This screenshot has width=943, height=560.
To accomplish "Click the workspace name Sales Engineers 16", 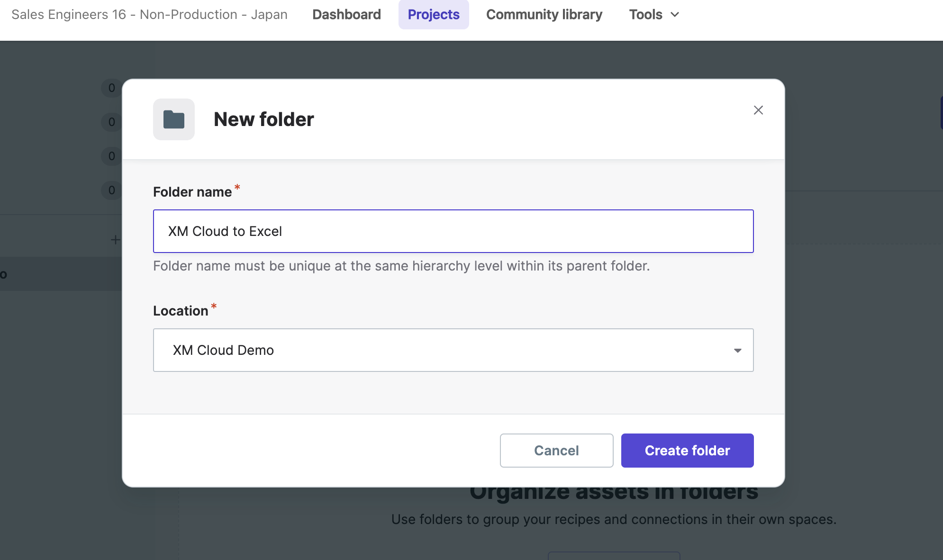I will point(149,15).
